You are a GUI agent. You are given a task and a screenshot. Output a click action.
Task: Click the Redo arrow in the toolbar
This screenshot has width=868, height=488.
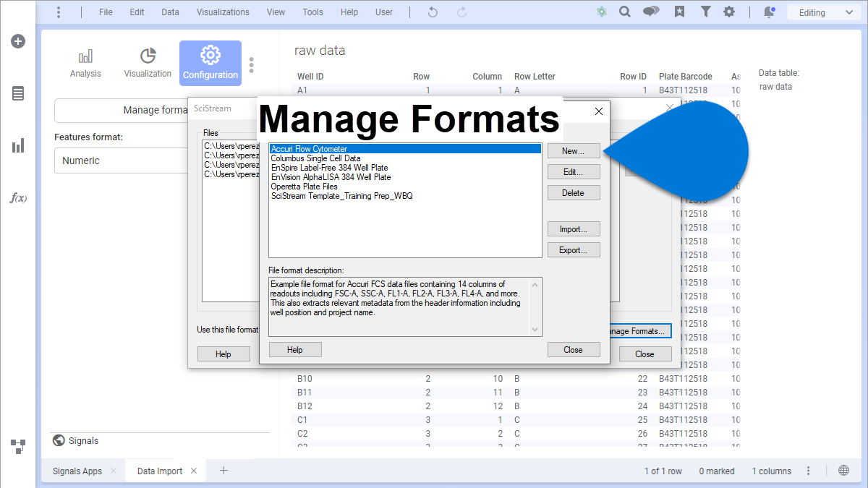pyautogui.click(x=461, y=12)
